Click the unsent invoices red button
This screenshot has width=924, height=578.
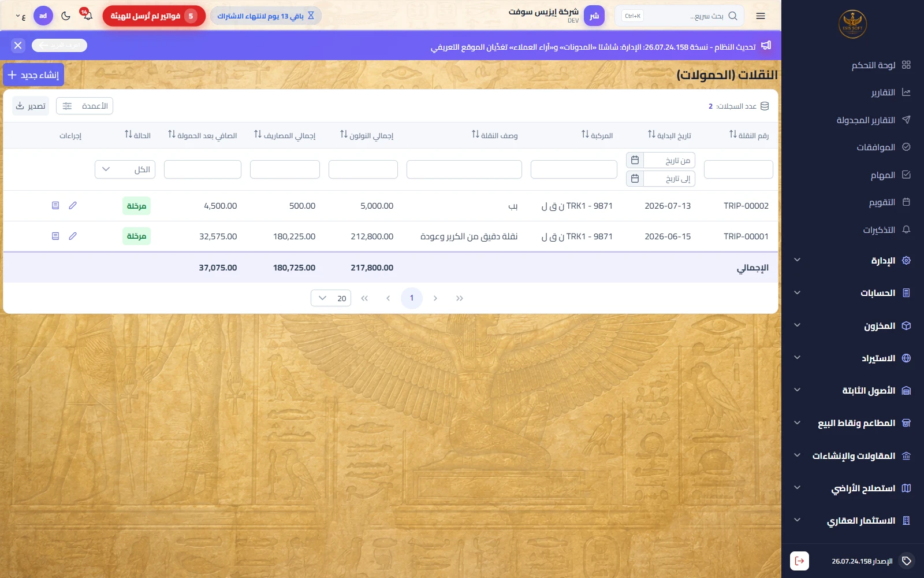click(x=154, y=16)
